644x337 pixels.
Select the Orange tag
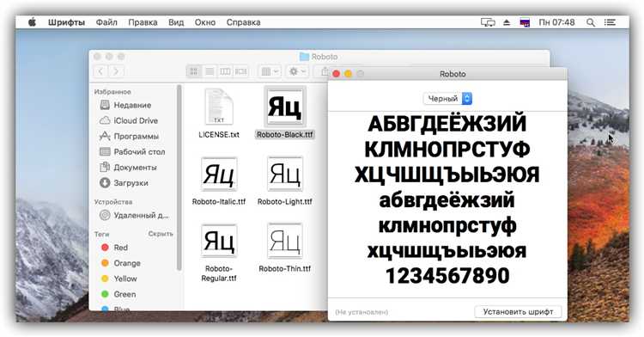coord(126,263)
